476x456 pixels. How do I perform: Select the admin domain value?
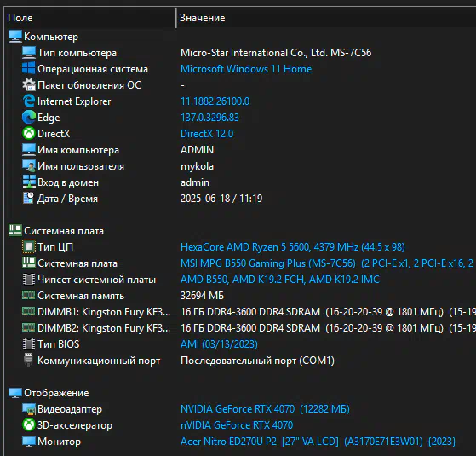click(x=195, y=182)
